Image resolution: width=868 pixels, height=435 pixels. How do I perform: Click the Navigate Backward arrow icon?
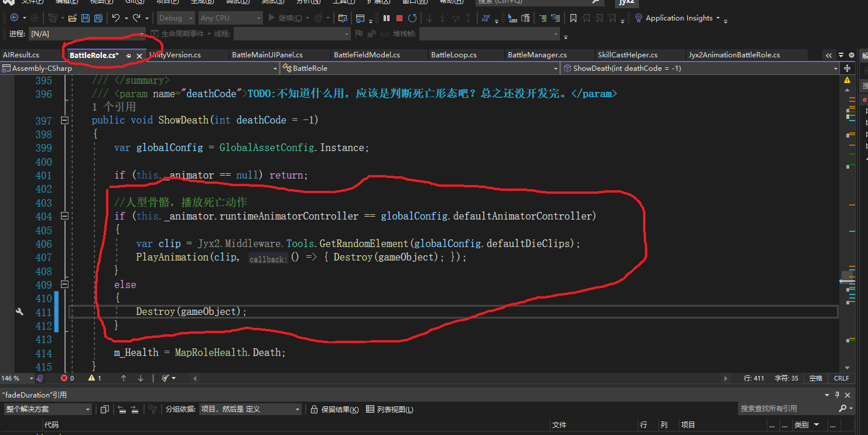point(13,18)
